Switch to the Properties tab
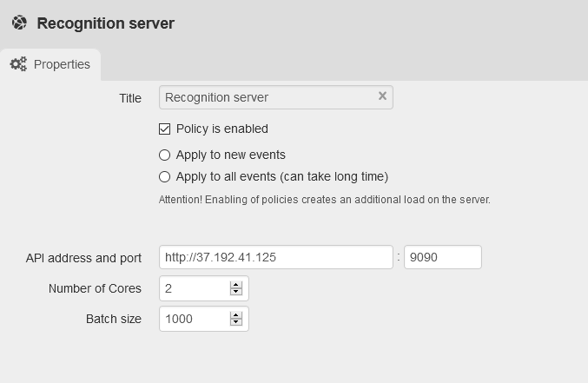The image size is (588, 383). click(x=50, y=65)
